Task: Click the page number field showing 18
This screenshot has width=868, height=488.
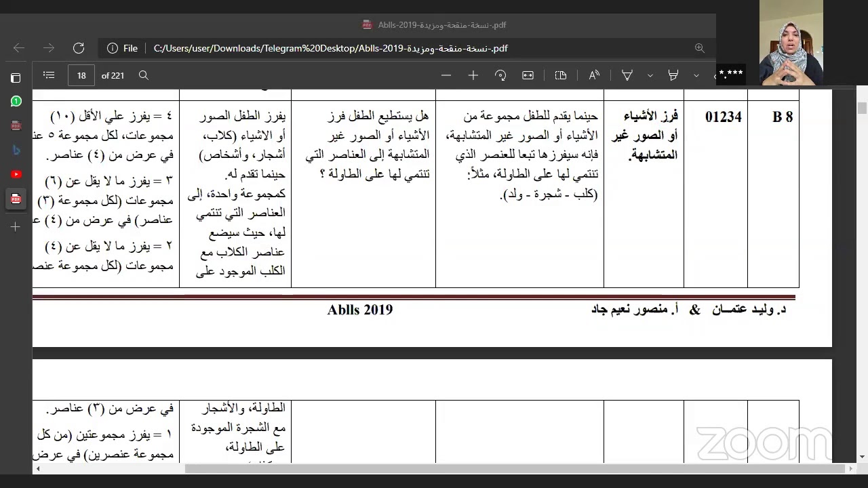Action: tap(81, 75)
